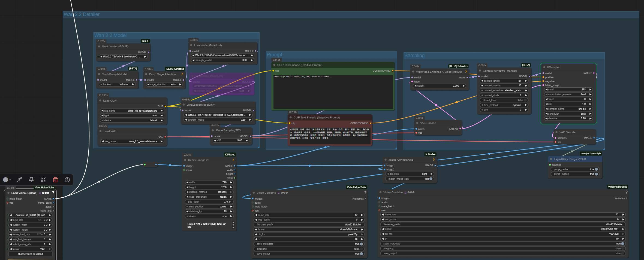This screenshot has height=260, width=644.
Task: Click the GGUF badge above Unet Loader
Action: coord(145,41)
